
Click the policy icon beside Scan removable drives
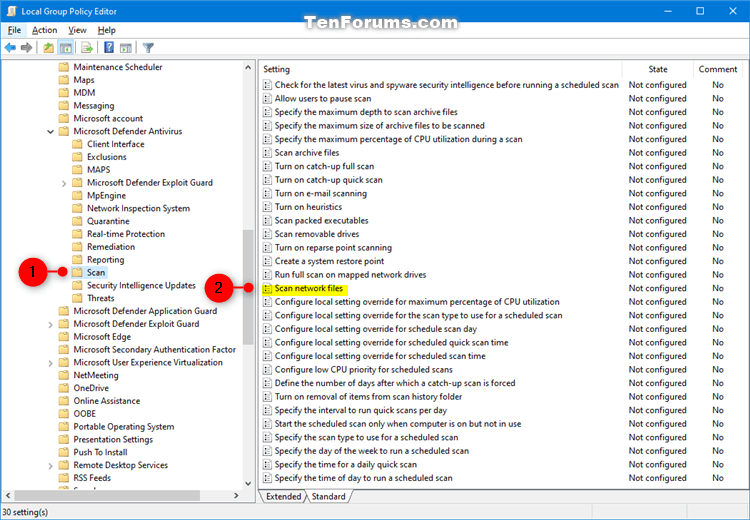point(267,234)
